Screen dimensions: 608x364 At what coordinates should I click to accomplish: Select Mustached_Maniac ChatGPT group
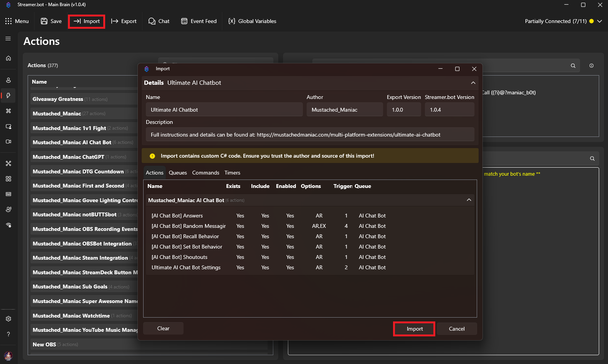pos(84,157)
